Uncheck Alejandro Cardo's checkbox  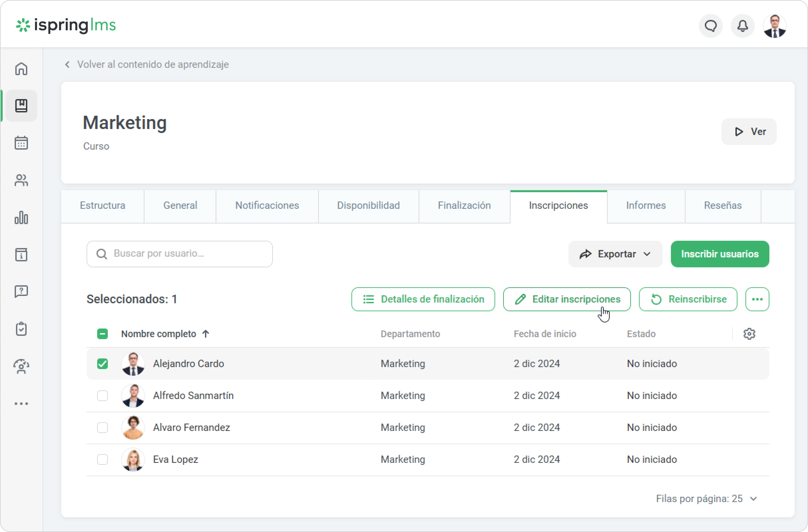pos(102,364)
